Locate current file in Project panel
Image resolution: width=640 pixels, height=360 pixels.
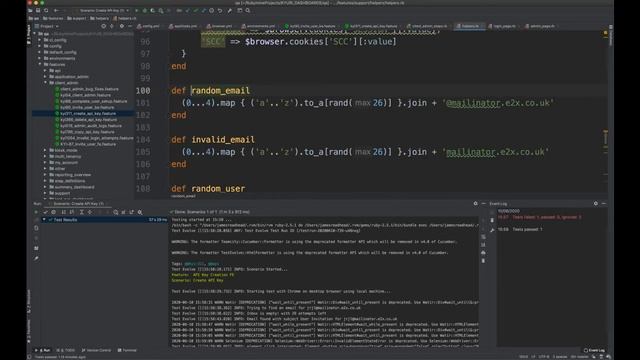point(103,26)
